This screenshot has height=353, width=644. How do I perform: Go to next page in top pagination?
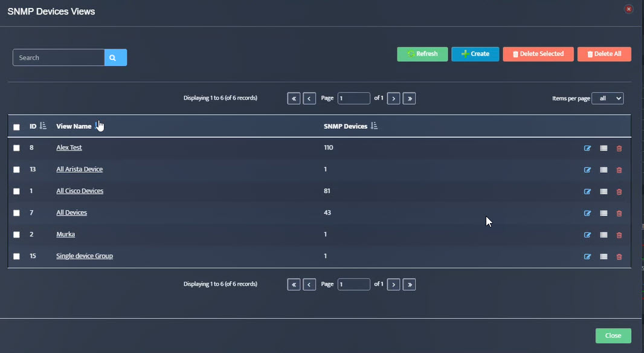(x=393, y=99)
